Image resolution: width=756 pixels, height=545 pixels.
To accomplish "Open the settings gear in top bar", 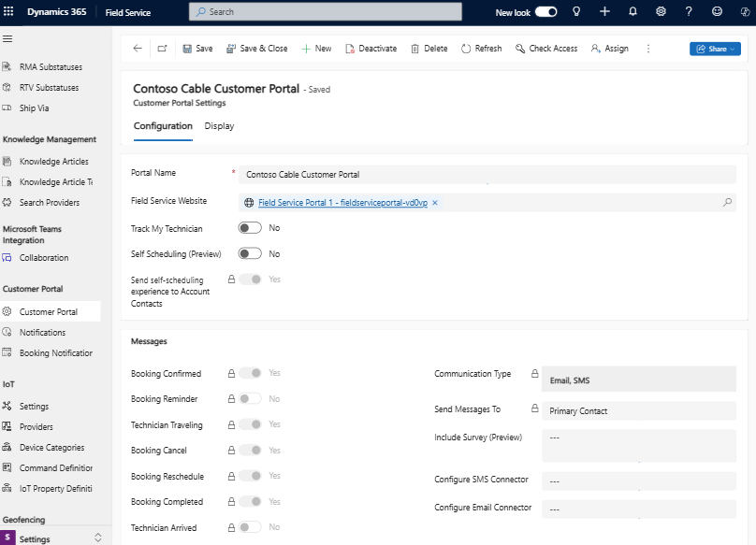I will click(661, 12).
